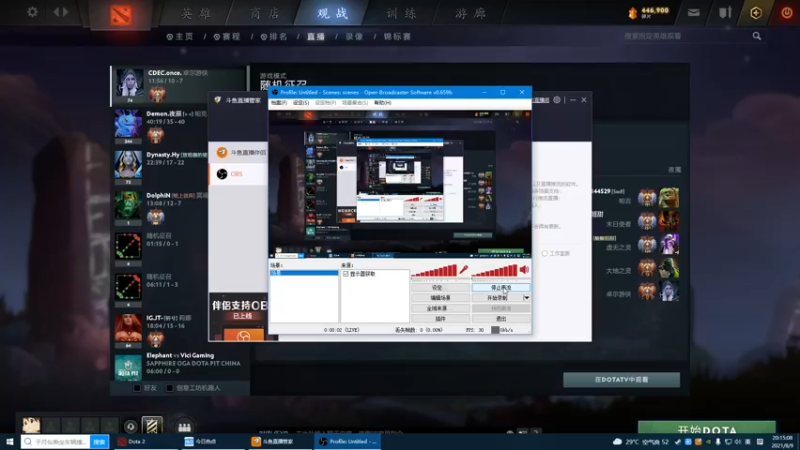
Task: Click the armory shield icon in Dota header
Action: (x=725, y=13)
